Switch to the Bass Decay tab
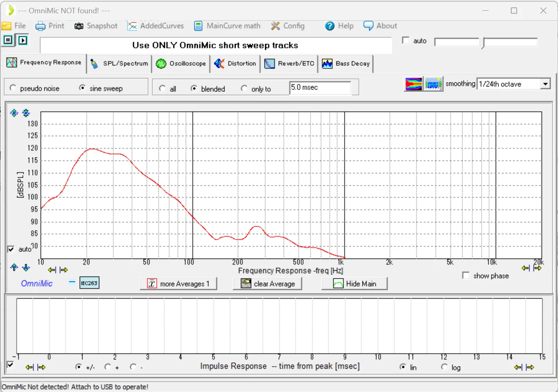Screen dimensions: 558x392 coord(346,64)
